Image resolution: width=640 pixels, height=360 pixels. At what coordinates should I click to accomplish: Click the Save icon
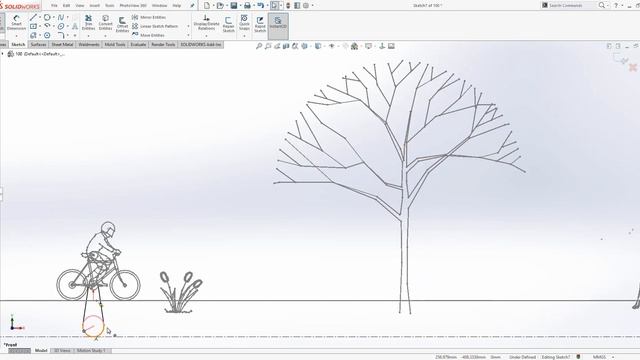(234, 5)
